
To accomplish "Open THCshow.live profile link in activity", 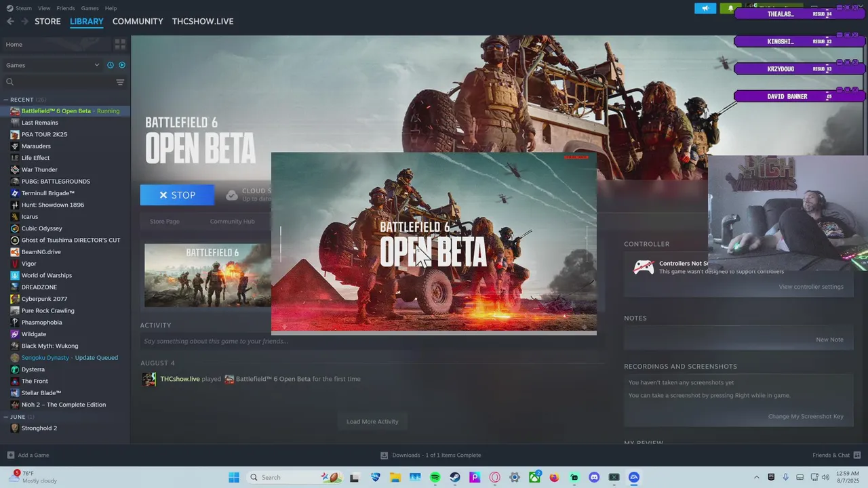I will [x=180, y=379].
